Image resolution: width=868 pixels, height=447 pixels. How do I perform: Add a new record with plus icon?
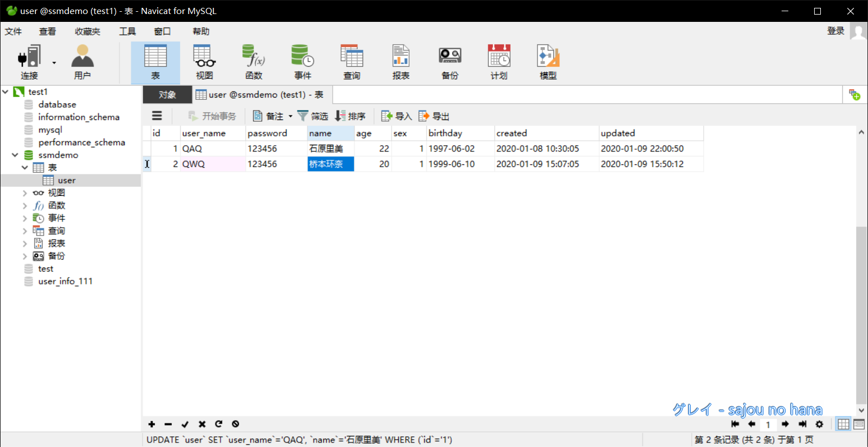click(x=151, y=424)
